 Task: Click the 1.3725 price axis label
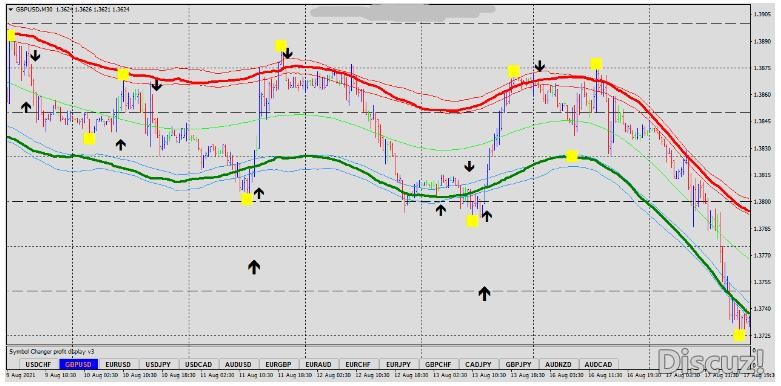[763, 335]
